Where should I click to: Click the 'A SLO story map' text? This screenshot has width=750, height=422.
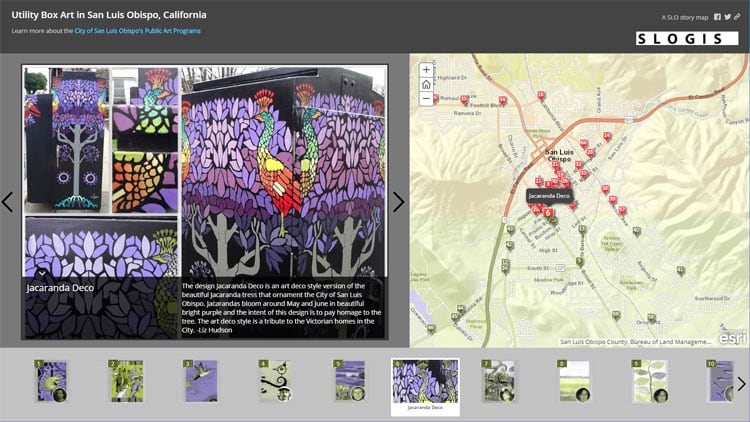684,17
